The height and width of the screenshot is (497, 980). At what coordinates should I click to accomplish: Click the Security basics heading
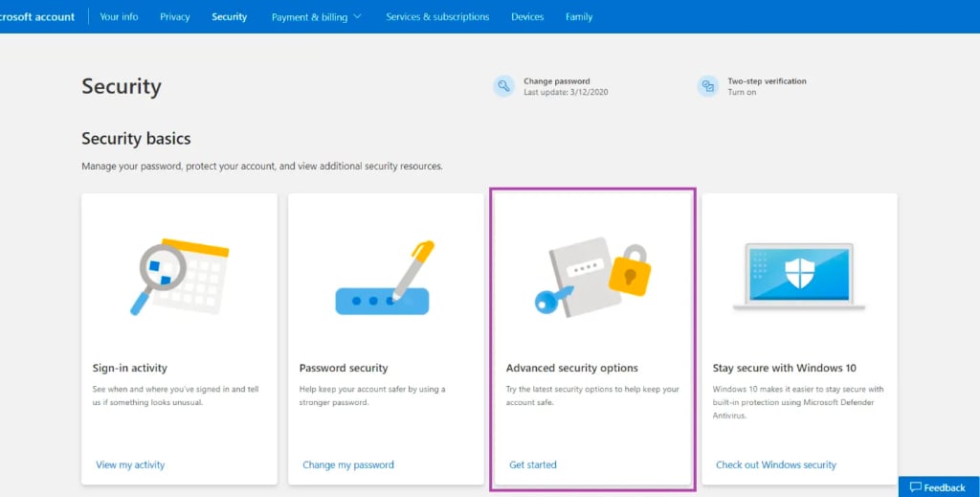point(136,138)
